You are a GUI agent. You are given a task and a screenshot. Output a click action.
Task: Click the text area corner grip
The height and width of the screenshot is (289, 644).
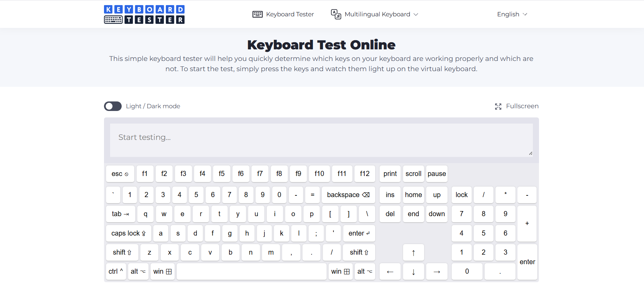pyautogui.click(x=530, y=154)
